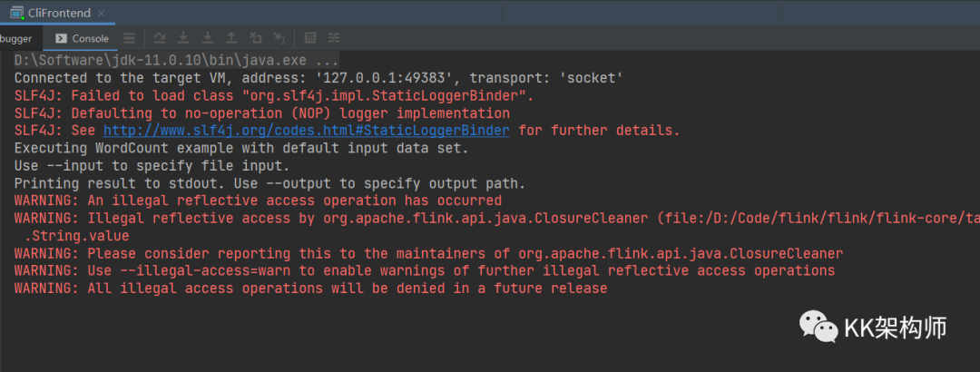Open the slf4j.org StaticLoggerBinder link
Image resolution: width=980 pixels, height=372 pixels.
click(x=307, y=131)
